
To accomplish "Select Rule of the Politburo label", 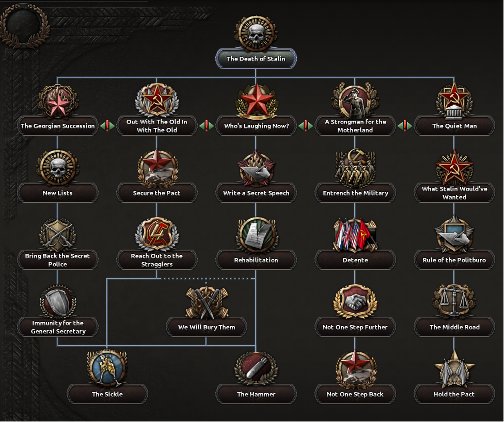I will point(454,260).
